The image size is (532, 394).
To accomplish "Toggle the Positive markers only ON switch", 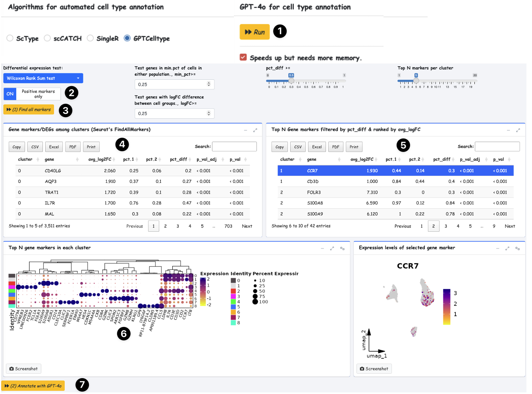I will tap(10, 94).
